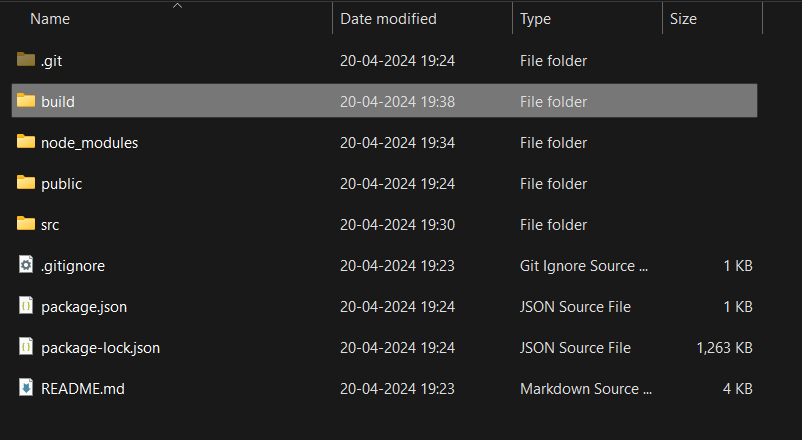Select the src folder row's date
Viewport: 802px width, 440px height.
397,225
